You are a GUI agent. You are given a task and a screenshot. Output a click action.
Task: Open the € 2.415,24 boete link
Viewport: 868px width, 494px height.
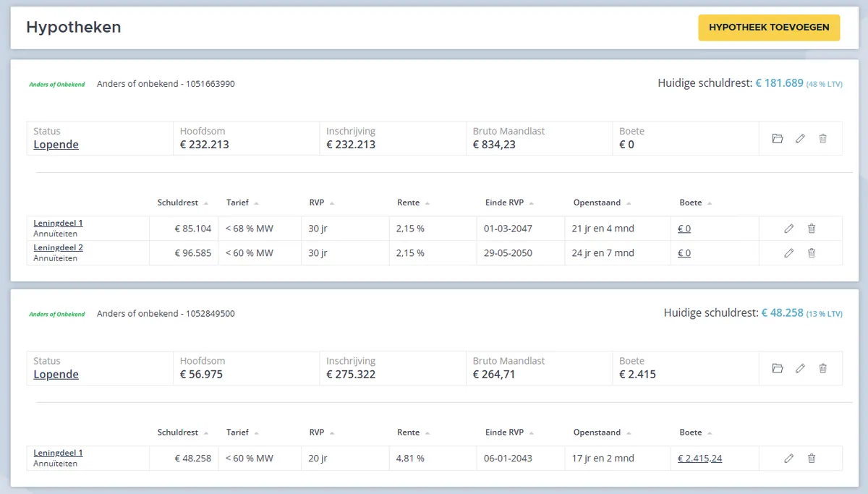pyautogui.click(x=699, y=458)
